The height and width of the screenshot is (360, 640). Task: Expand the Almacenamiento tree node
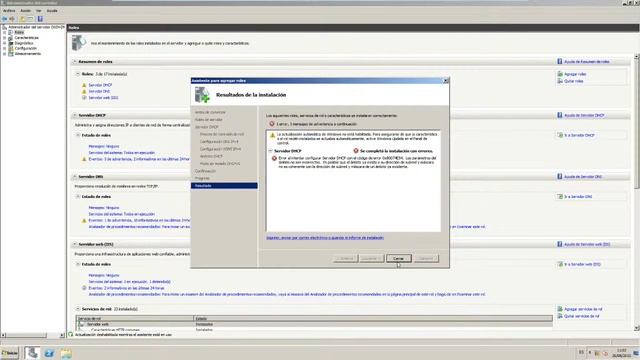tap(4, 53)
